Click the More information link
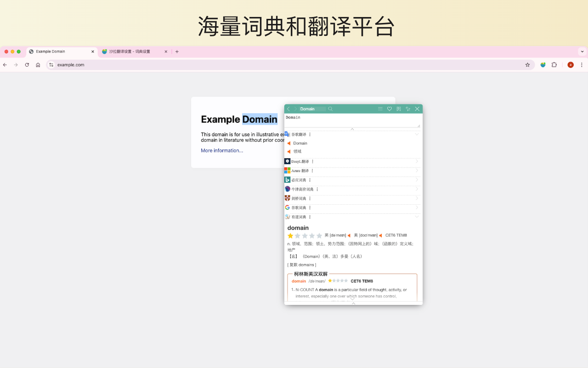588x368 pixels. click(222, 150)
